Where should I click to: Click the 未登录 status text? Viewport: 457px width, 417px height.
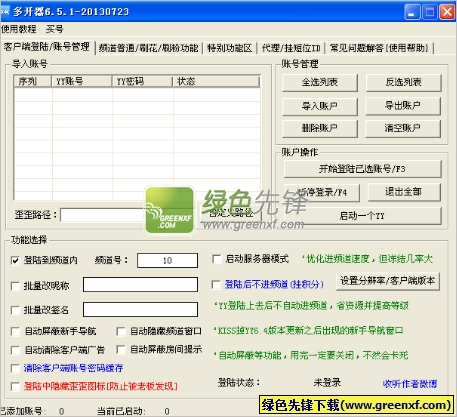[327, 383]
